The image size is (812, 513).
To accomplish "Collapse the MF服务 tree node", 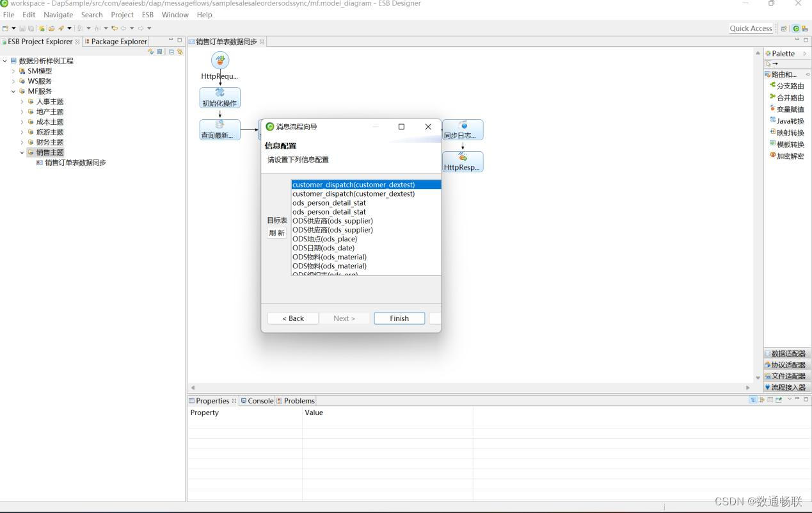I will point(13,92).
